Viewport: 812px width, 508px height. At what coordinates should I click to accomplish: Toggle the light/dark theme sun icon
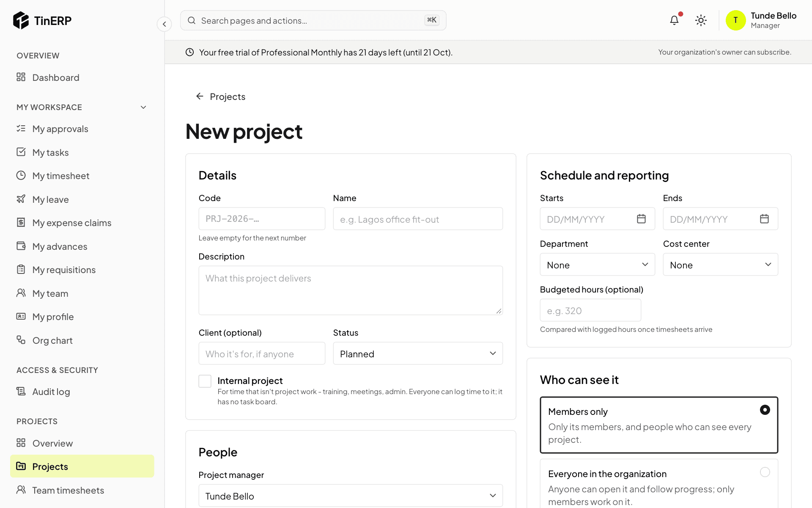(x=701, y=20)
